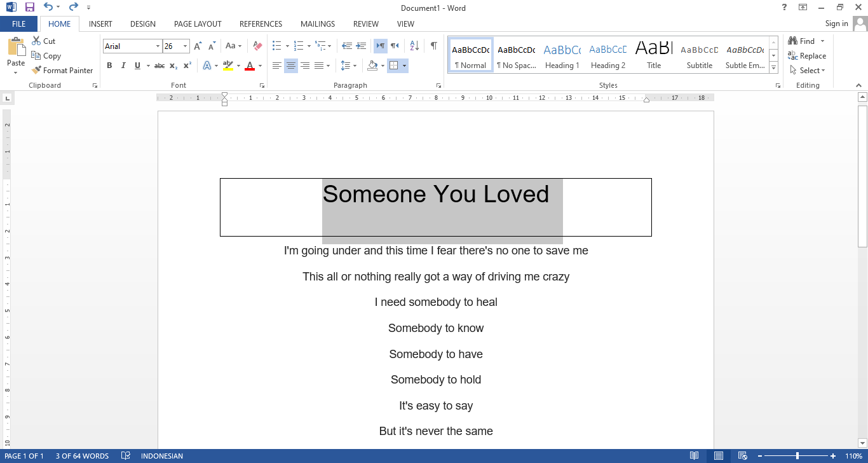Check spelling and proofing status icon
This screenshot has width=868, height=463.
pos(126,456)
